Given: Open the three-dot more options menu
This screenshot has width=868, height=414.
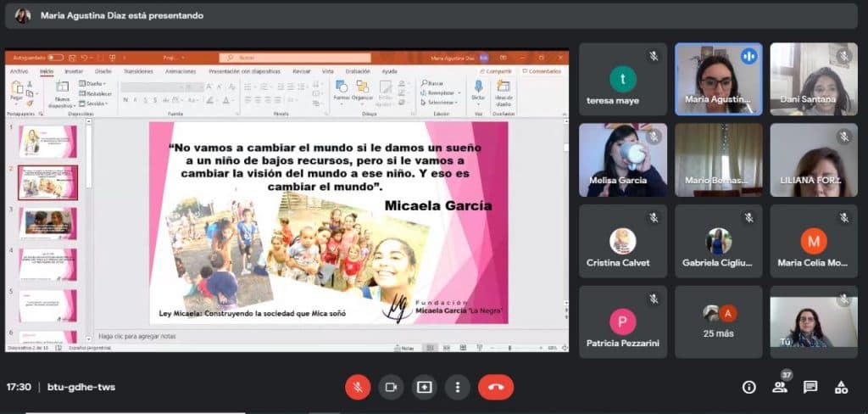Looking at the screenshot, I should click(x=457, y=387).
